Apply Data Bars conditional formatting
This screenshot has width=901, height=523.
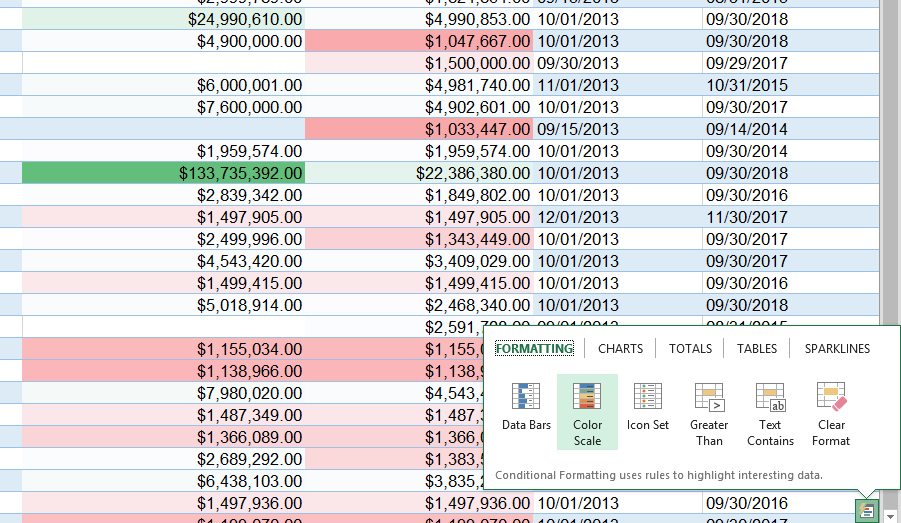[526, 409]
